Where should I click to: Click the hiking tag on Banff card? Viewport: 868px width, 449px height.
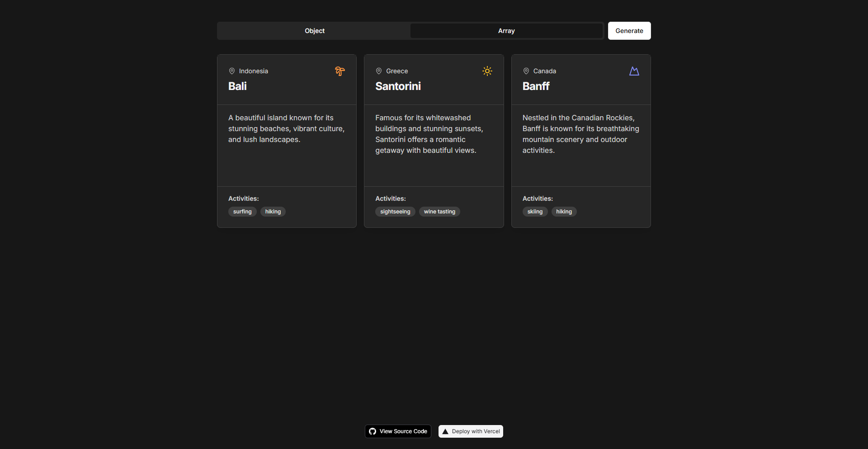564,212
